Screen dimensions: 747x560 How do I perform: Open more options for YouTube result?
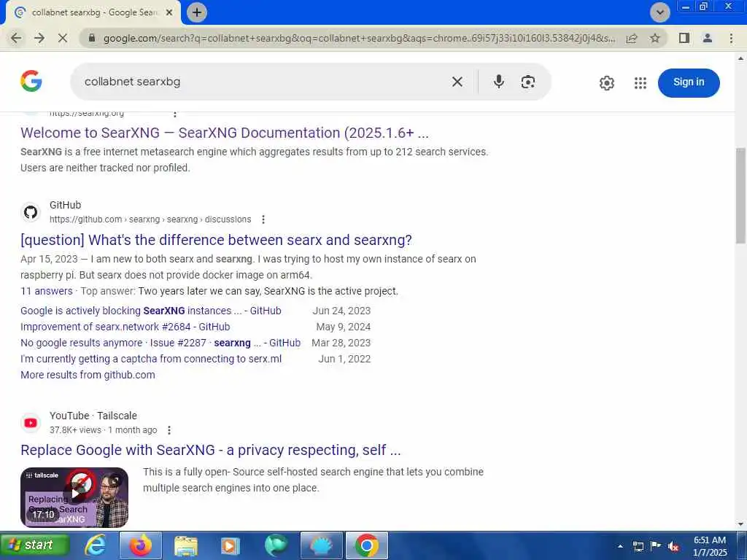(169, 430)
